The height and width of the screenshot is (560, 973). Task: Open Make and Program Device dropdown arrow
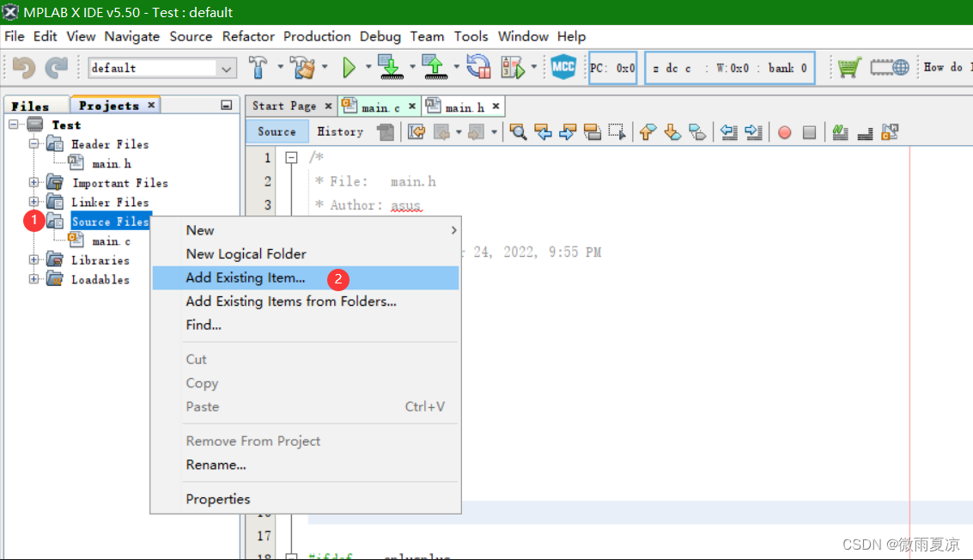point(412,66)
